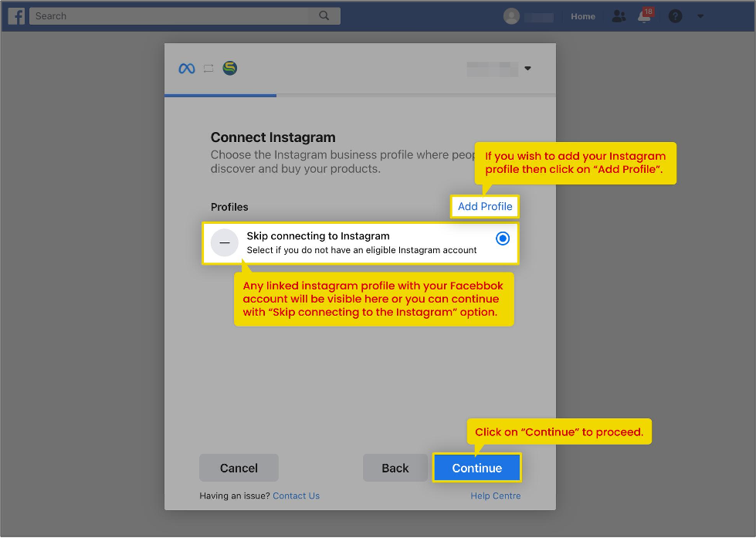Image resolution: width=756 pixels, height=538 pixels.
Task: Click the Back button
Action: pos(395,468)
